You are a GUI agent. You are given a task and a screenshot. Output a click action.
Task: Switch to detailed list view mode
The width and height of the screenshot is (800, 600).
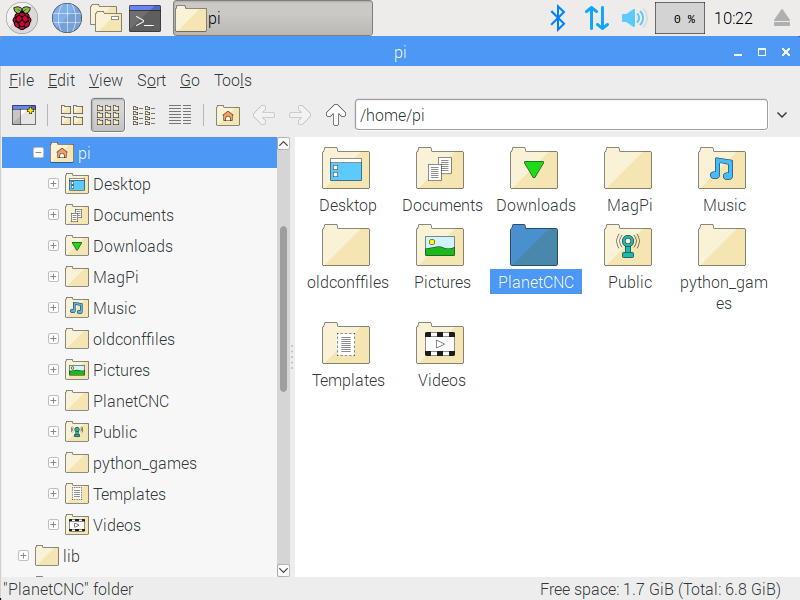click(180, 115)
